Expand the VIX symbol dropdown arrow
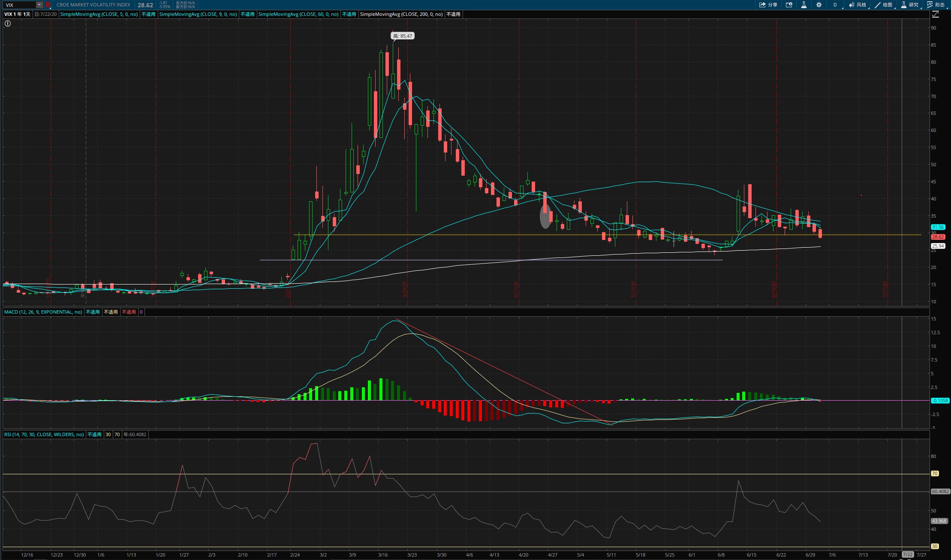951x560 pixels. 39,5
